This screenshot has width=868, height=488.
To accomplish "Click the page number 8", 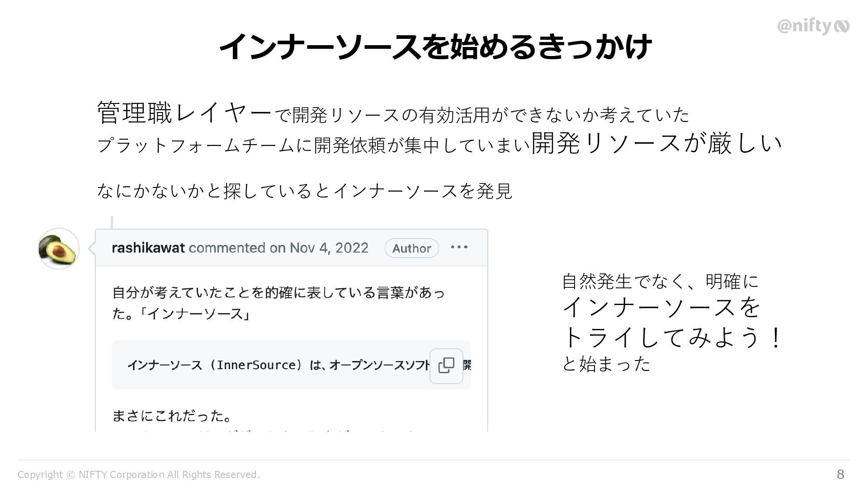I will (x=840, y=474).
